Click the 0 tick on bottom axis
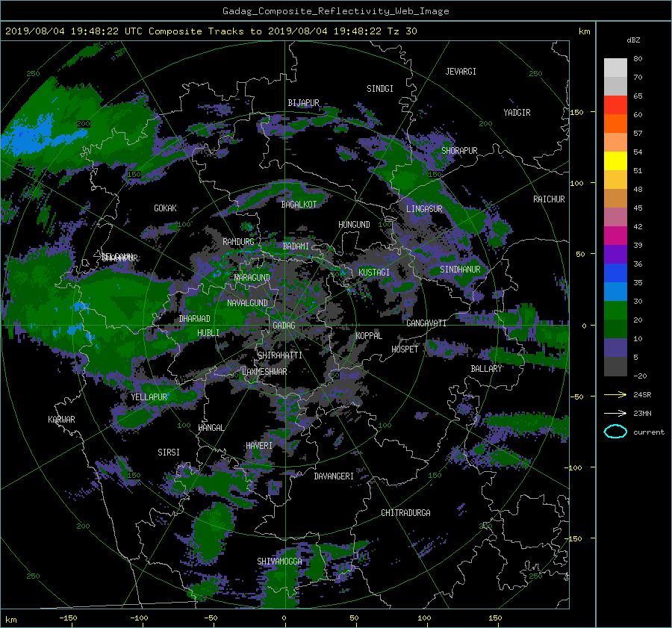 point(284,618)
